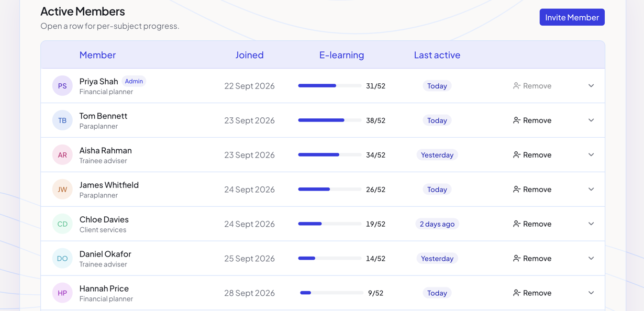
Task: Click Tom Bennett's 38/52 progress bar
Action: click(x=330, y=120)
